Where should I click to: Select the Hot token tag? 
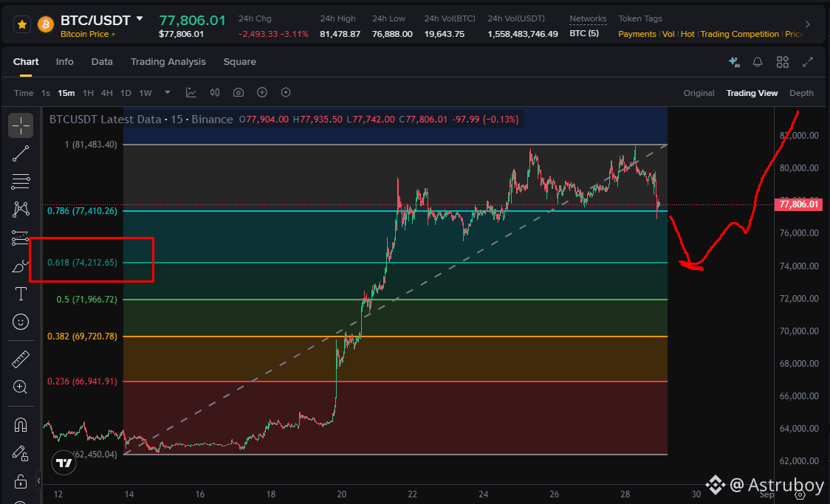click(687, 34)
